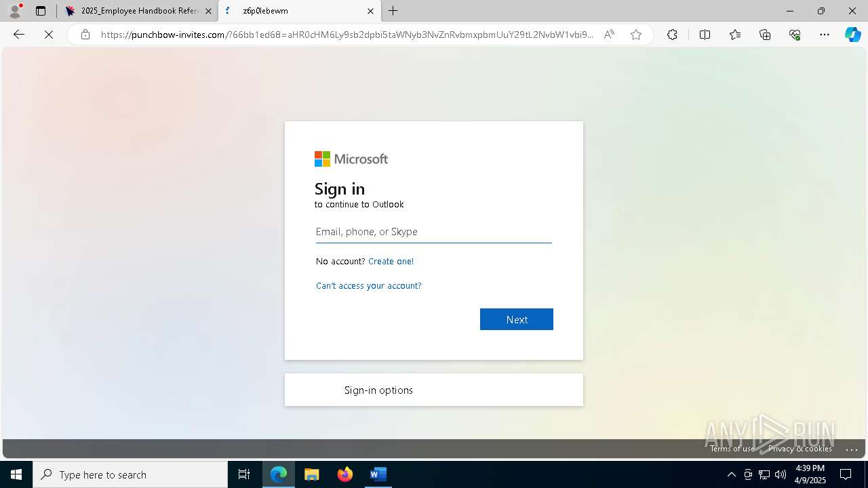Open the clock and calendar
The width and height of the screenshot is (868, 488).
tap(810, 474)
